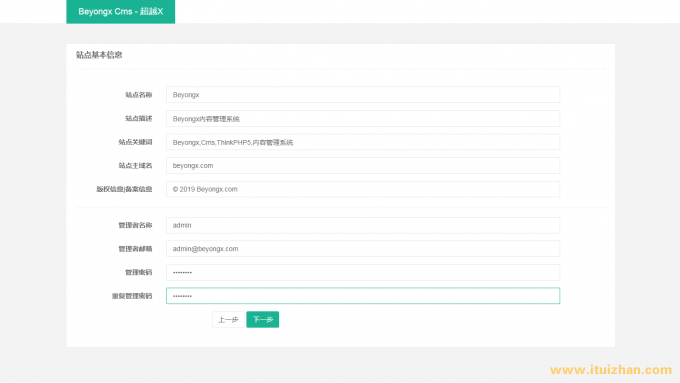The width and height of the screenshot is (680, 383).
Task: Open the Beyongx Cms - 超越X header brand
Action: 121,12
